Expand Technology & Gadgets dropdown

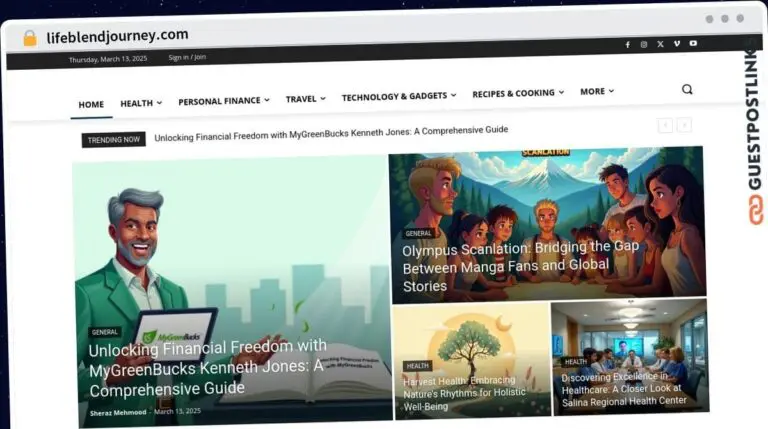coord(399,96)
